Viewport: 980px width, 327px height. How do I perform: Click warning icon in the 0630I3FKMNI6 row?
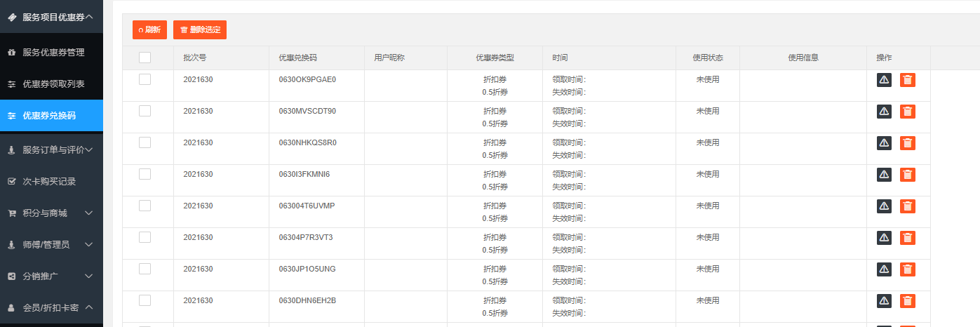[884, 175]
